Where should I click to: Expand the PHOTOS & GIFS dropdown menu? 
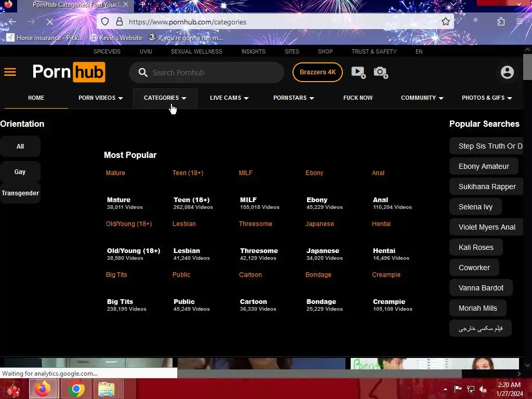[486, 98]
